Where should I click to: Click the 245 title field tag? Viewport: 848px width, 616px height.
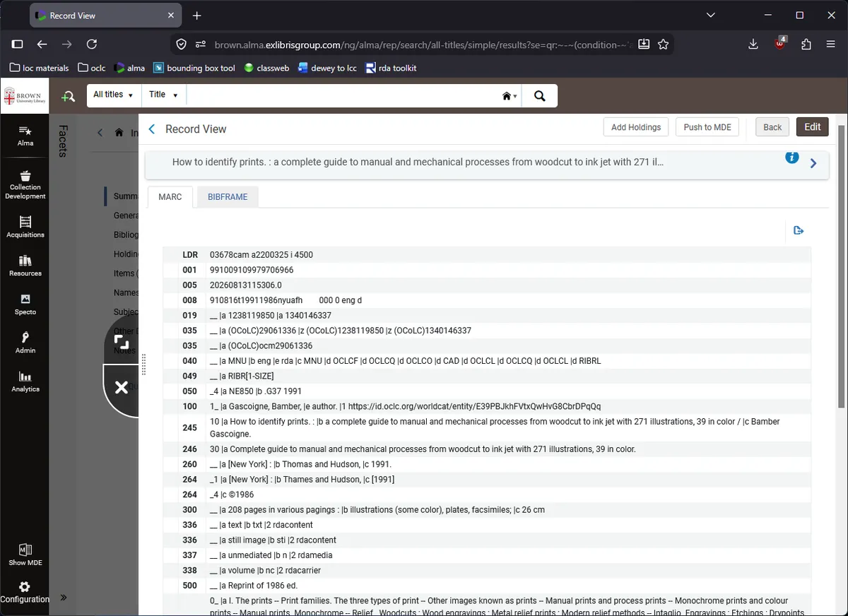pyautogui.click(x=189, y=427)
